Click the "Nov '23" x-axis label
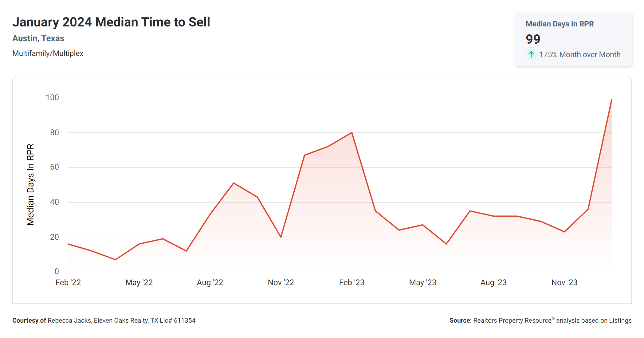Screen dimensions: 644x338 564,282
